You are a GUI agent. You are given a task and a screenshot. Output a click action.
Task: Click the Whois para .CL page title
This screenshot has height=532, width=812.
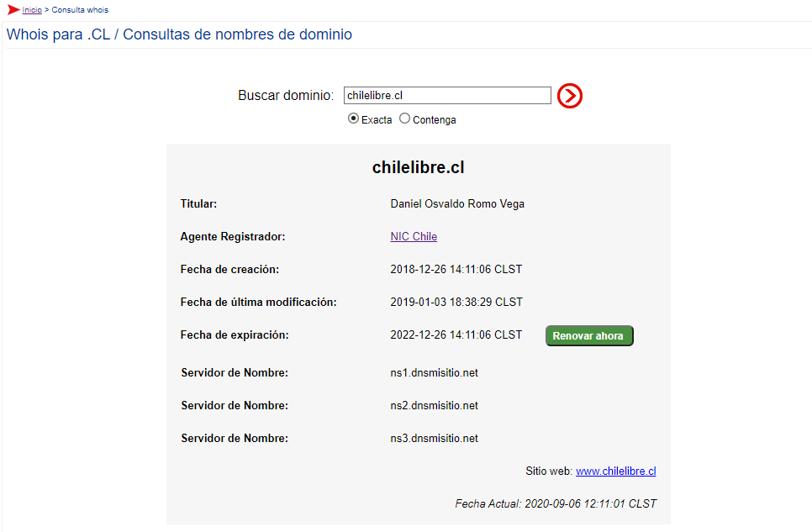coord(179,34)
